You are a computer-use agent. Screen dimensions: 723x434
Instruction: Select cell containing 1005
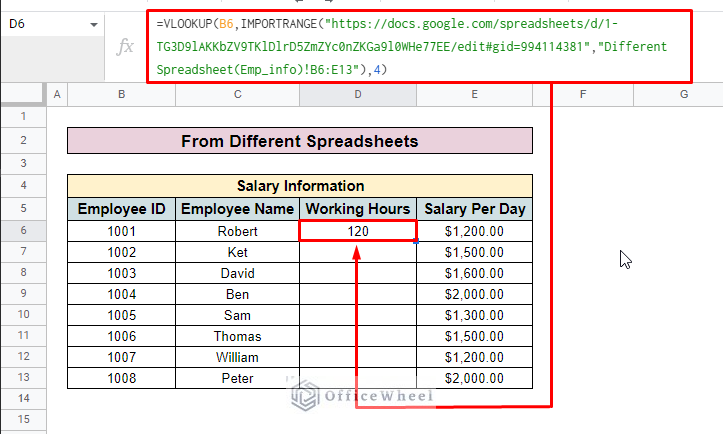pyautogui.click(x=122, y=315)
